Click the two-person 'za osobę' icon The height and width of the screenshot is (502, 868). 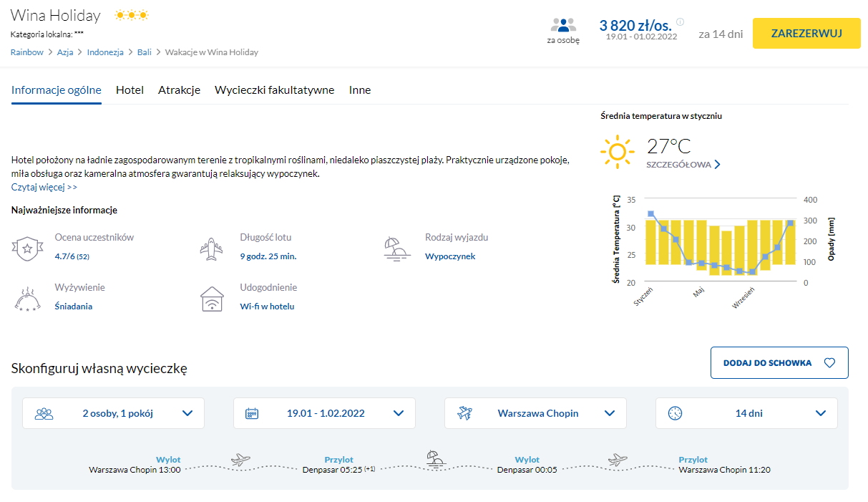pyautogui.click(x=563, y=25)
